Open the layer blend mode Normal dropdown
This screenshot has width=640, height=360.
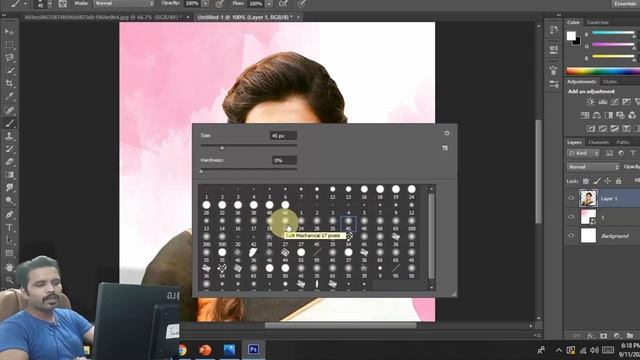click(593, 167)
